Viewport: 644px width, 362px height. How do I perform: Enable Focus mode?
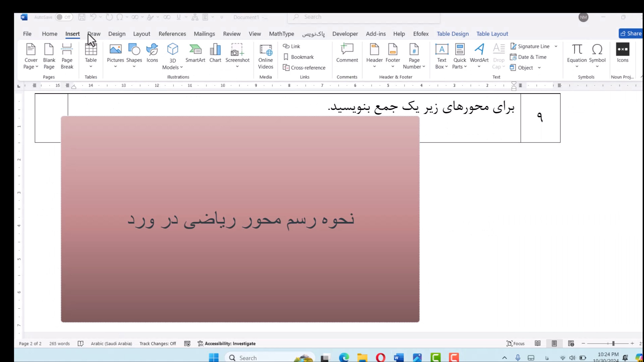pyautogui.click(x=516, y=344)
